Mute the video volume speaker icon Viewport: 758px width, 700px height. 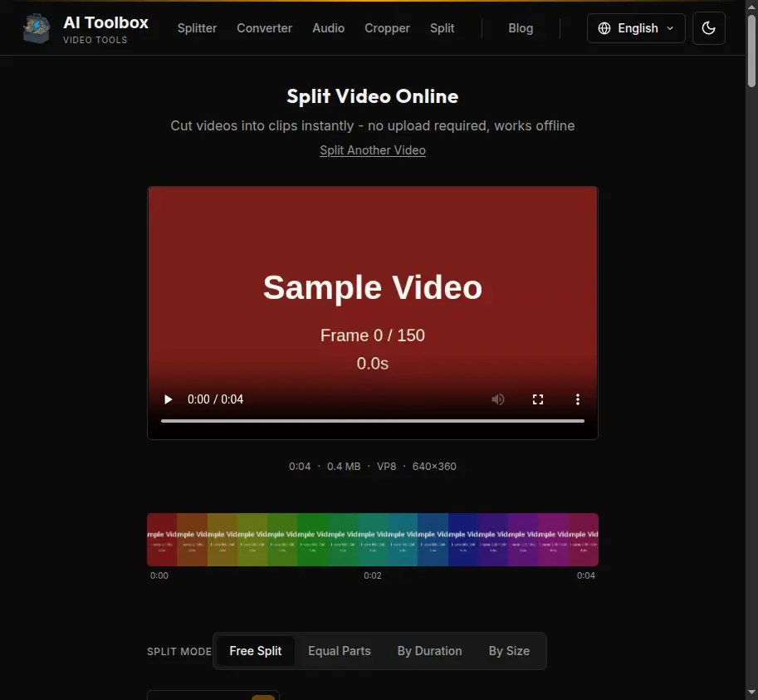(x=498, y=399)
